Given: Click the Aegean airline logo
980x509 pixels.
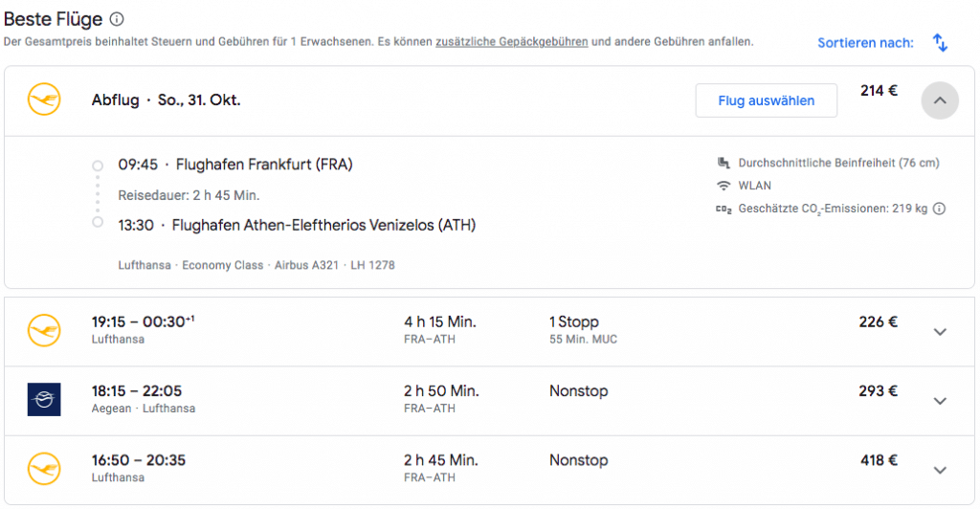Looking at the screenshot, I should (44, 399).
